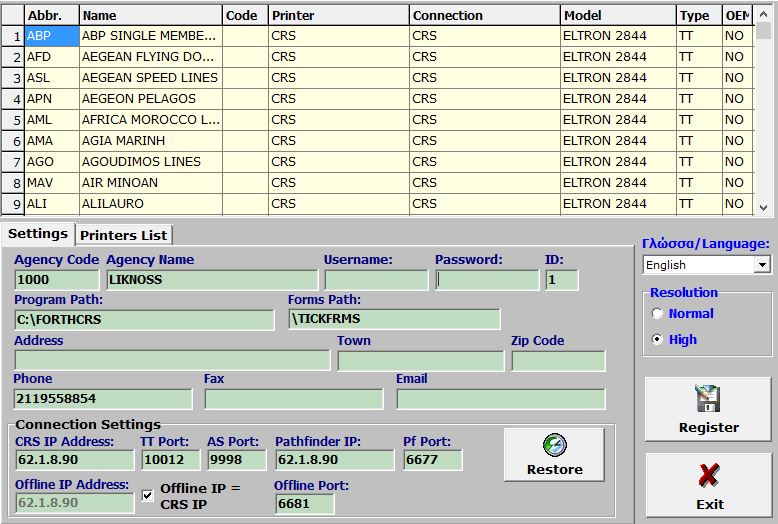Click the Register floppy disk icon
This screenshot has width=778, height=524.
708,399
